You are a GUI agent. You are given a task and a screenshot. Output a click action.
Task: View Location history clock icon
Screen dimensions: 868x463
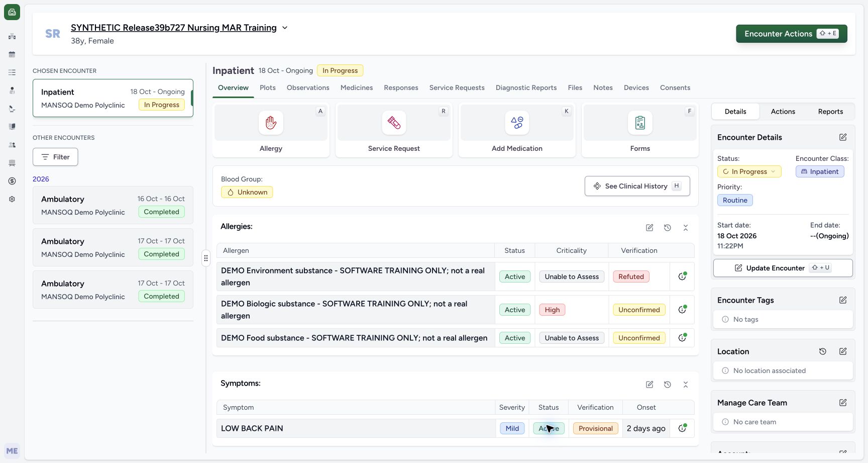(823, 351)
